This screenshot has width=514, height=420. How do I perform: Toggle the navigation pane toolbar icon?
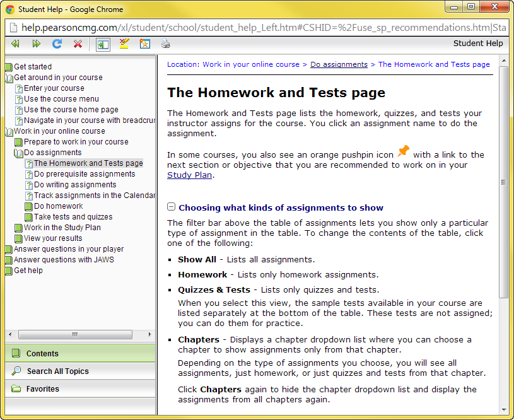[x=103, y=45]
